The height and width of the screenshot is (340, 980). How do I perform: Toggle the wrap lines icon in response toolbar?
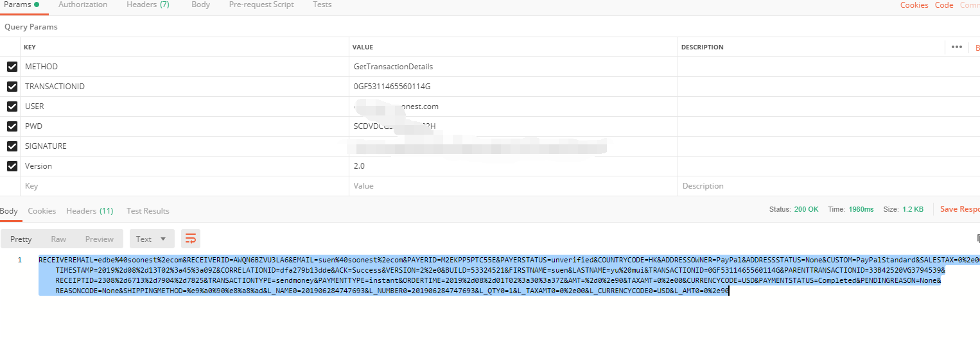click(191, 239)
